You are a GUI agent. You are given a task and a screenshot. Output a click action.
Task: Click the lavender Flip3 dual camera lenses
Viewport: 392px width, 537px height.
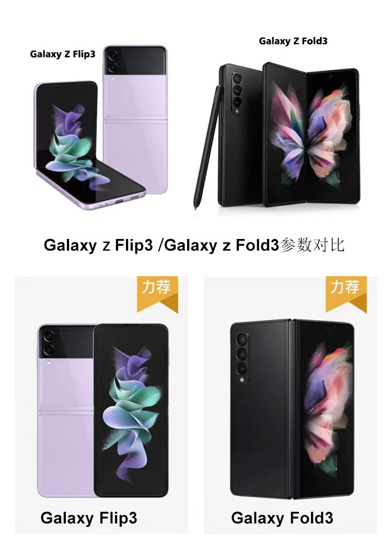point(112,62)
